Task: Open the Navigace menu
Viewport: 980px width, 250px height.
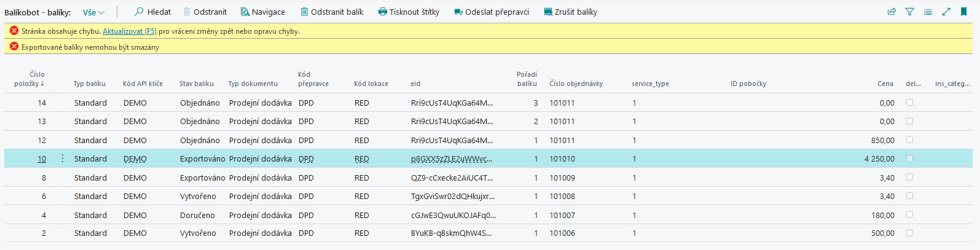Action: [x=262, y=12]
